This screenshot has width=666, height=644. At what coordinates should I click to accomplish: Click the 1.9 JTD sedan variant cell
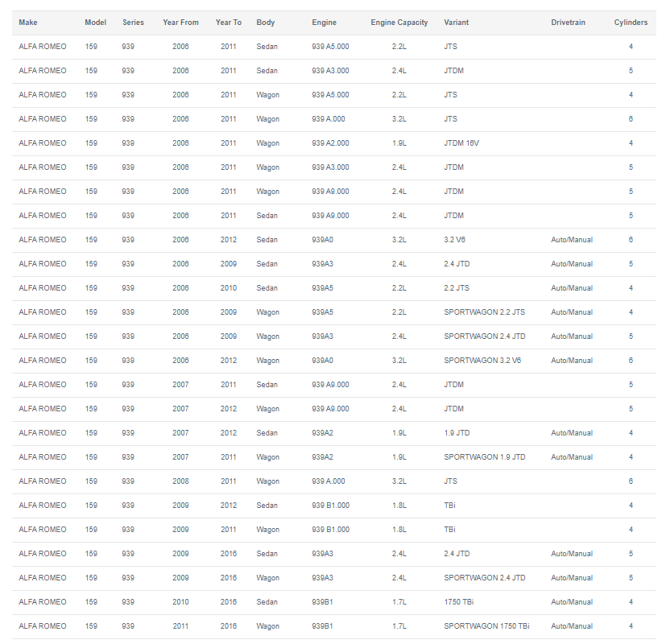[x=457, y=433]
